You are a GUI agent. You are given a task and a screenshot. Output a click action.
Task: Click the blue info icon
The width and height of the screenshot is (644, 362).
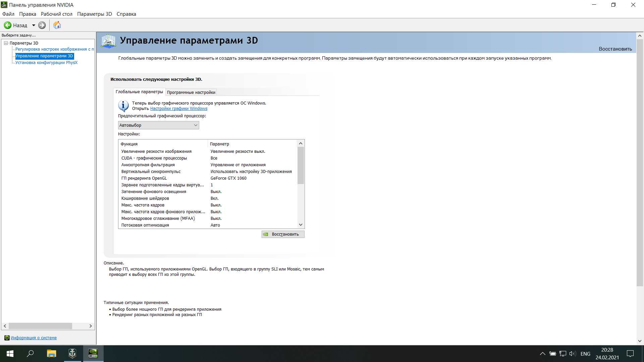point(123,106)
